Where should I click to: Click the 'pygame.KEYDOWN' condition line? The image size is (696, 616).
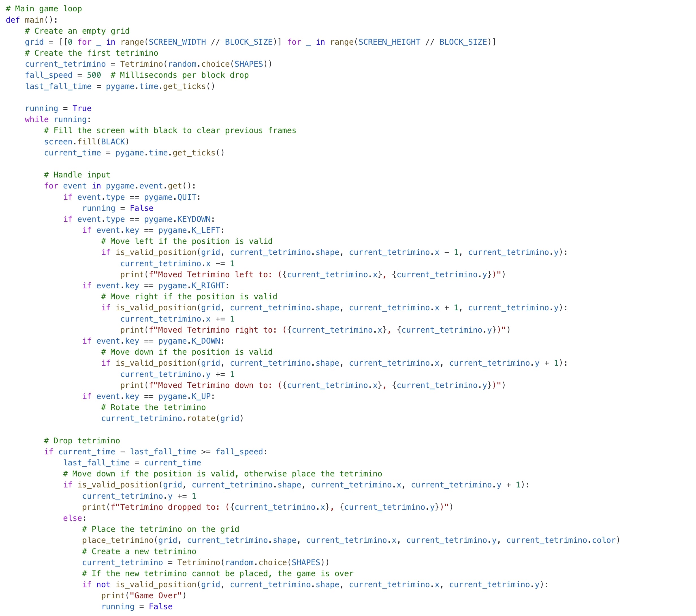[139, 219]
